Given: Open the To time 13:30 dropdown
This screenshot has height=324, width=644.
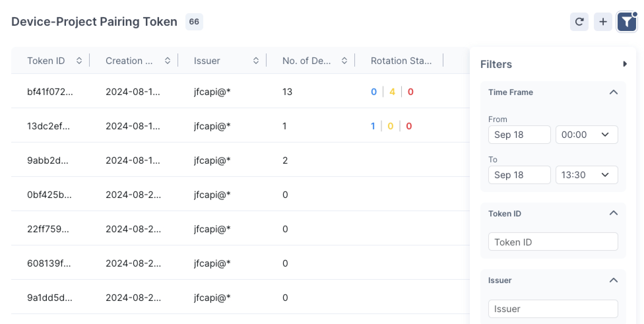Looking at the screenshot, I should (x=586, y=175).
